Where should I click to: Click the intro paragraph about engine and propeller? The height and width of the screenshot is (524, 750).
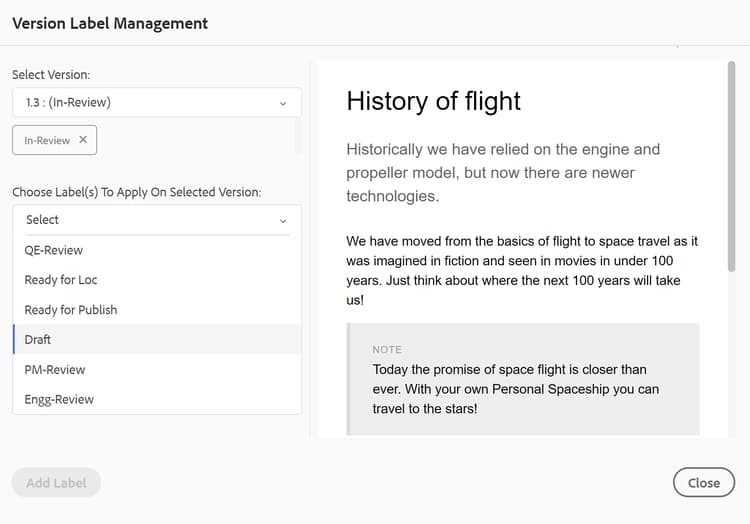[x=503, y=172]
